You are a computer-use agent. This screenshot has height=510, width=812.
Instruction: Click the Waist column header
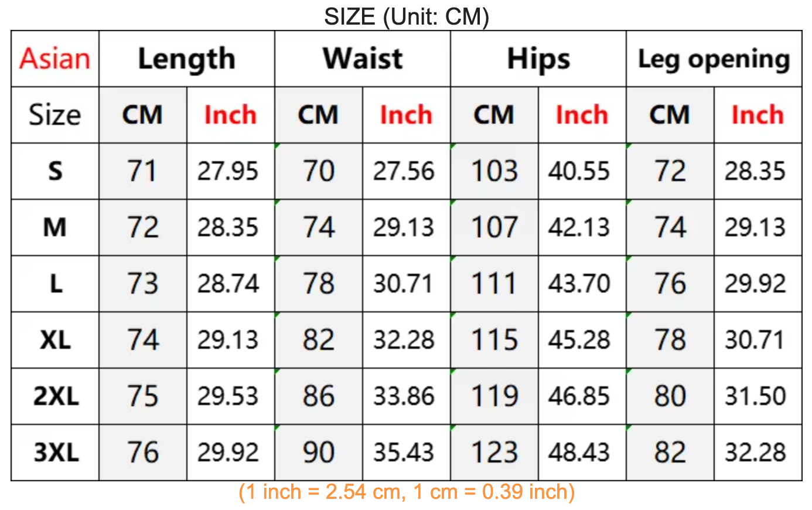(362, 59)
